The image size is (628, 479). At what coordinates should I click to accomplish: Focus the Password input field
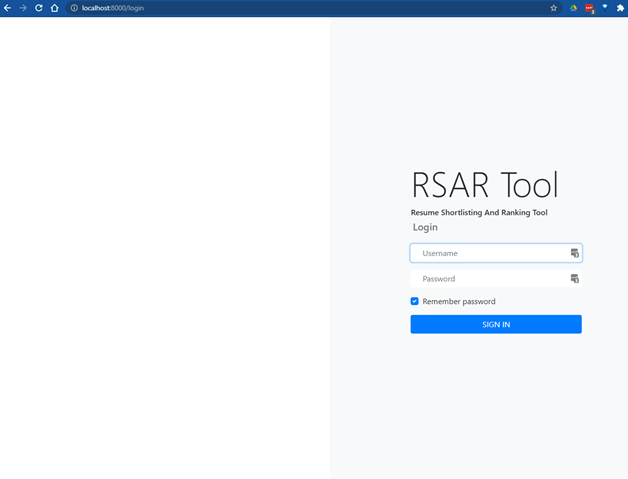pos(490,279)
